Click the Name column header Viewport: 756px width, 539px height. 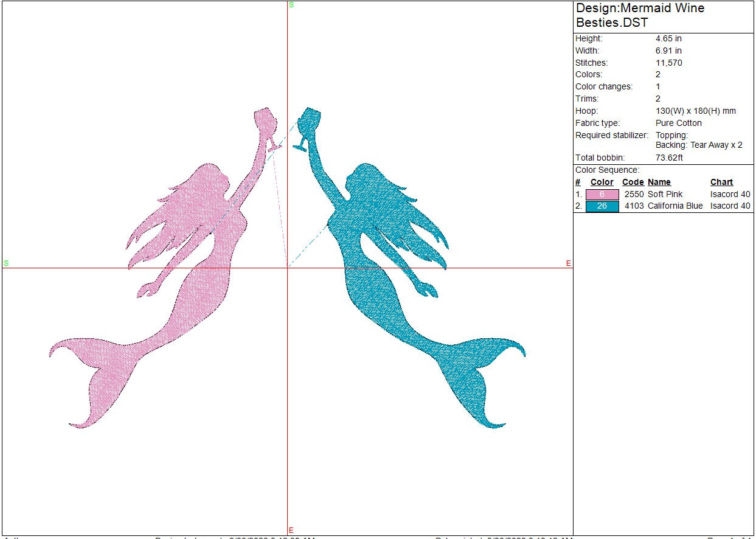(x=659, y=182)
